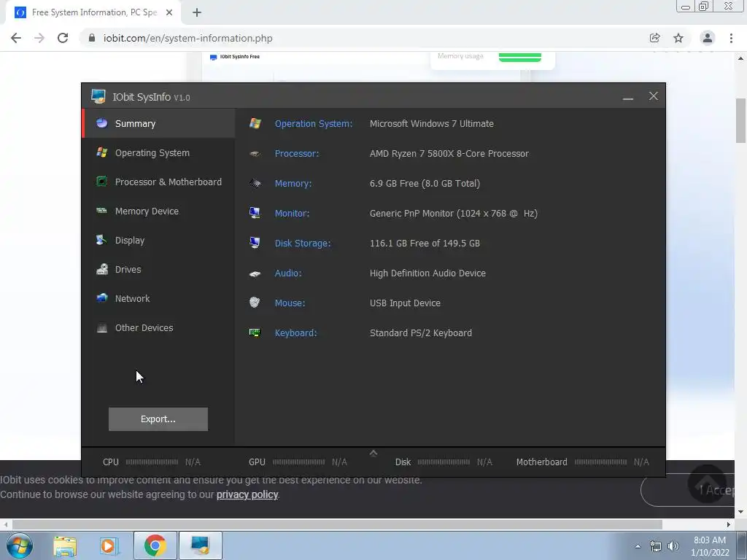The image size is (747, 560).
Task: Click Standard PS/2 Keyboard text
Action: click(421, 332)
